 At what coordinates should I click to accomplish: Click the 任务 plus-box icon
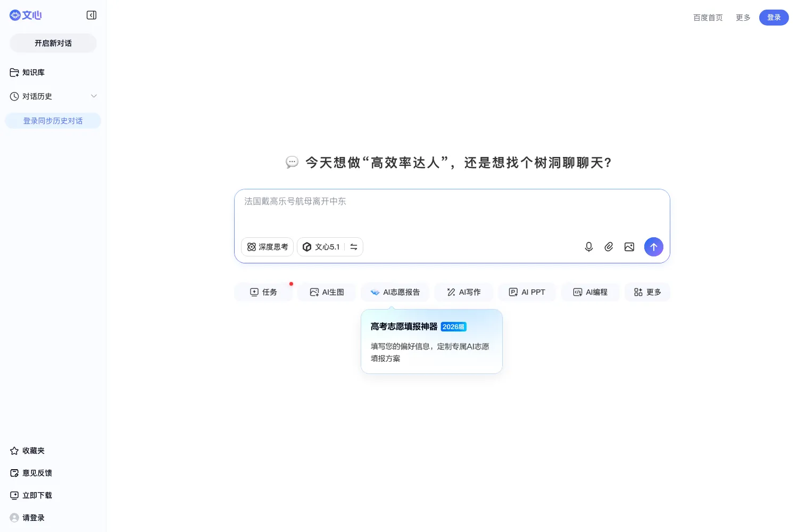(254, 292)
